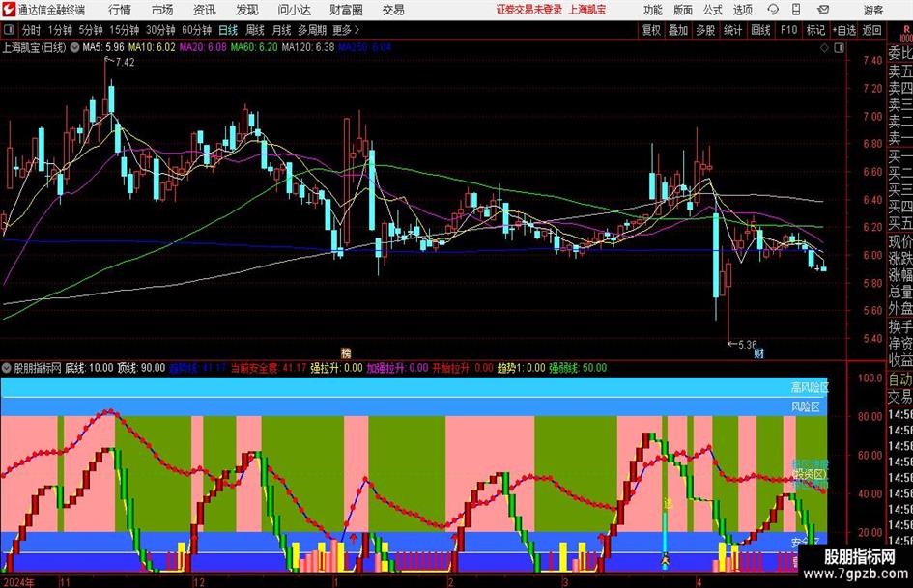Image resolution: width=913 pixels, height=588 pixels.
Task: Toggle the right info panel icon
Action: click(839, 48)
